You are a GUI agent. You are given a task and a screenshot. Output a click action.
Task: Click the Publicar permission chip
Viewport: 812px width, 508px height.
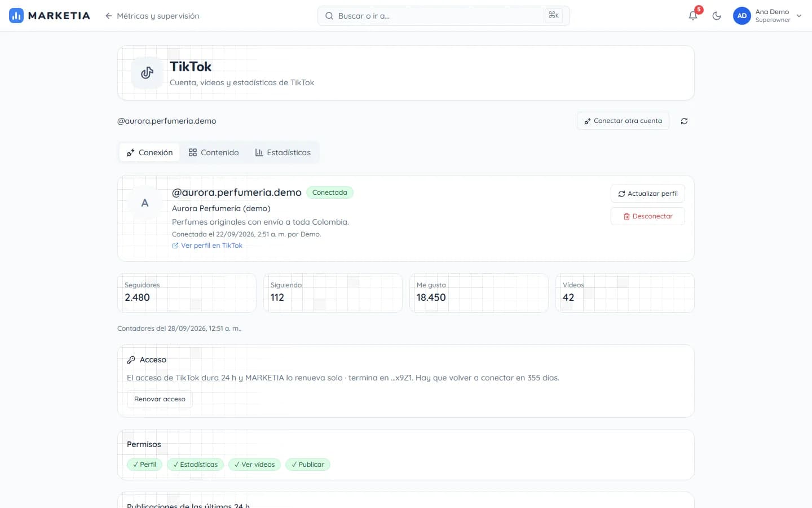coord(308,465)
